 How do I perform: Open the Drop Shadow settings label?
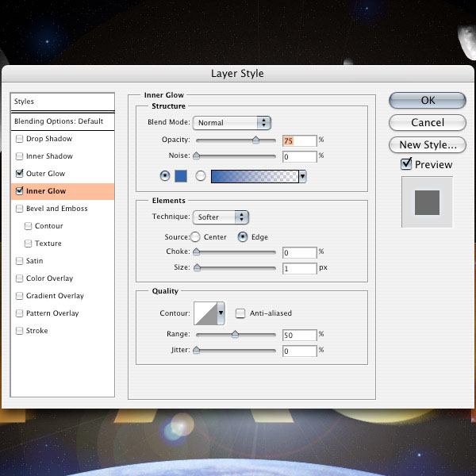[x=49, y=139]
